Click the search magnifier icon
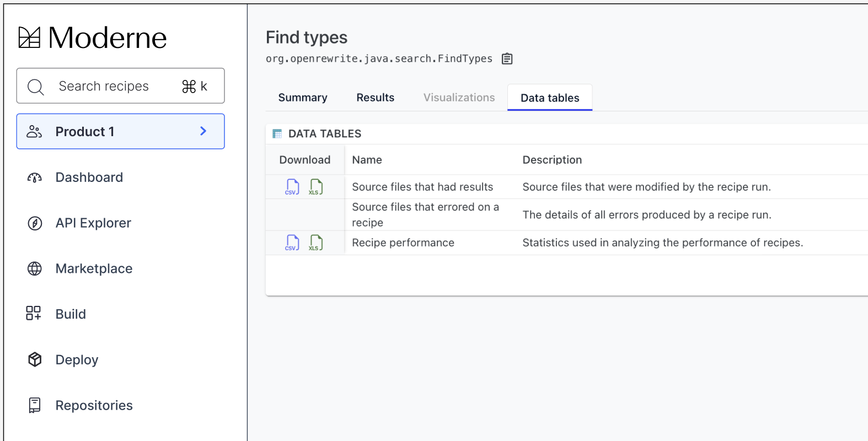Viewport: 868px width, 441px height. point(36,87)
